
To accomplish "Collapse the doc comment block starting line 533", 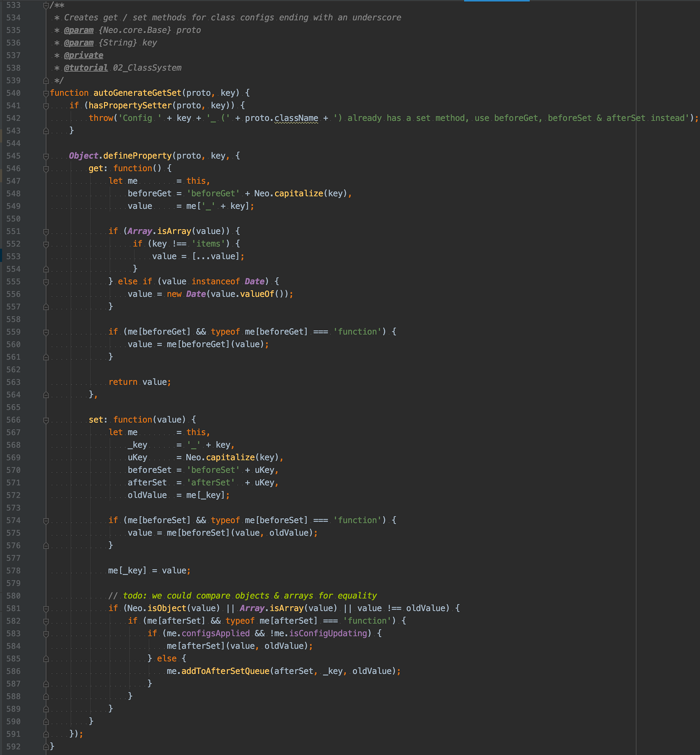I will (45, 5).
